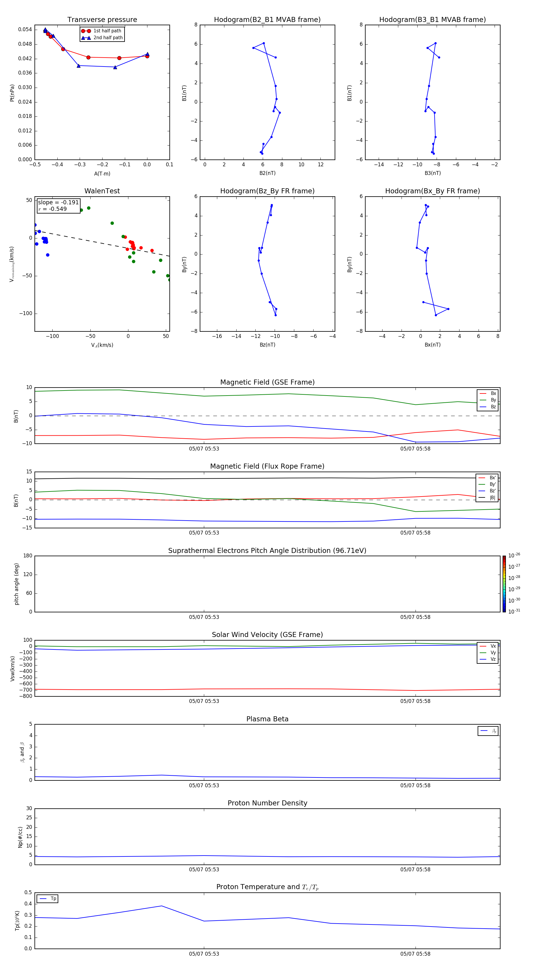Click the 'Plasma Beta' title
This screenshot has width=535, height=980.
pos(267,719)
